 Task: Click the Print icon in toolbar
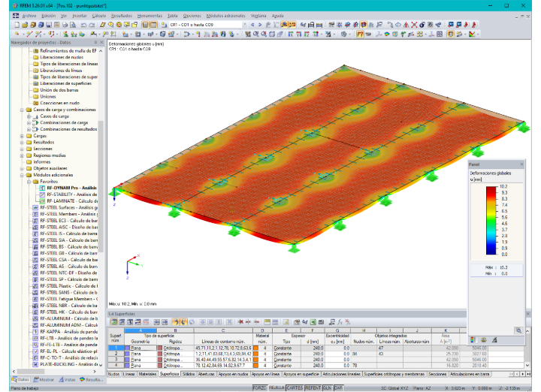pos(65,25)
